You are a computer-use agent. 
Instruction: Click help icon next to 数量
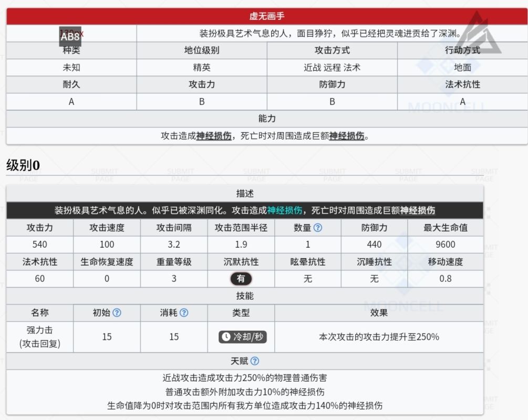coord(317,228)
